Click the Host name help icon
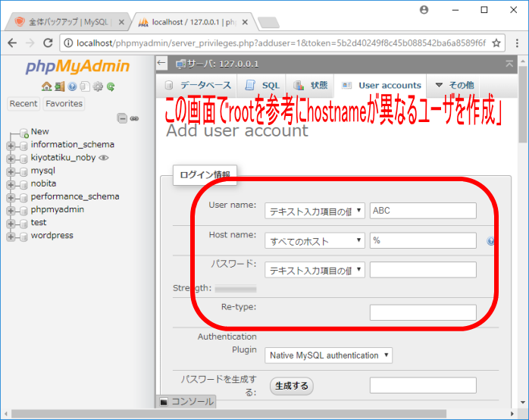This screenshot has height=420, width=529. click(490, 241)
